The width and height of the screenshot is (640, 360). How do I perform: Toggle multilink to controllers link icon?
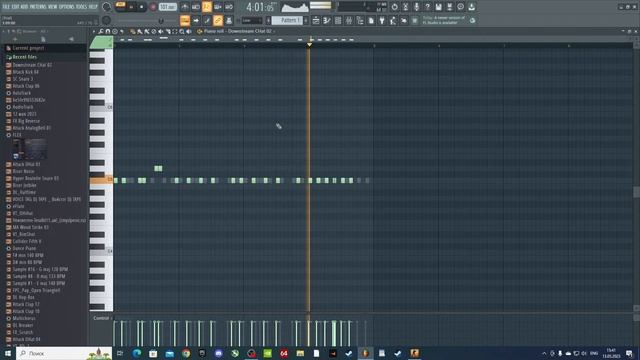tap(218, 20)
